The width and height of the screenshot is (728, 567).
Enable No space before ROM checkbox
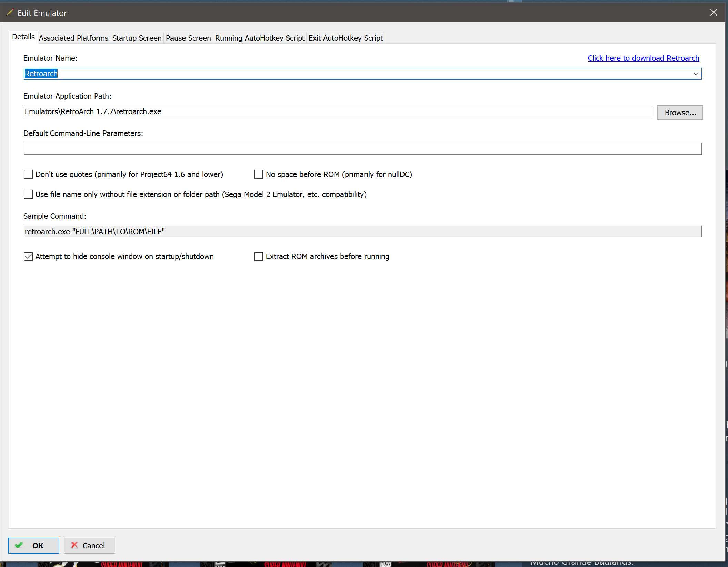259,174
